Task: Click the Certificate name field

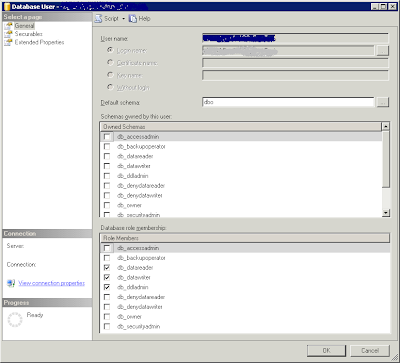Action: (295, 63)
